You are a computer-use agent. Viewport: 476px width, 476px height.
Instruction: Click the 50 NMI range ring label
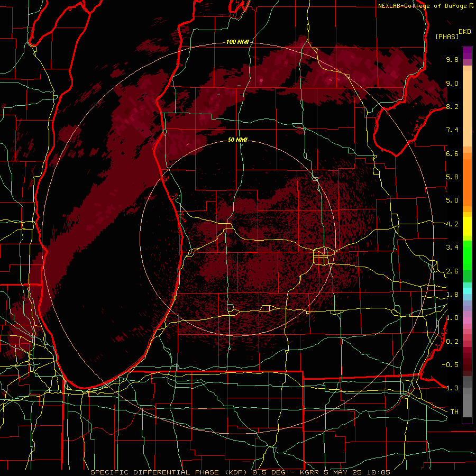237,140
